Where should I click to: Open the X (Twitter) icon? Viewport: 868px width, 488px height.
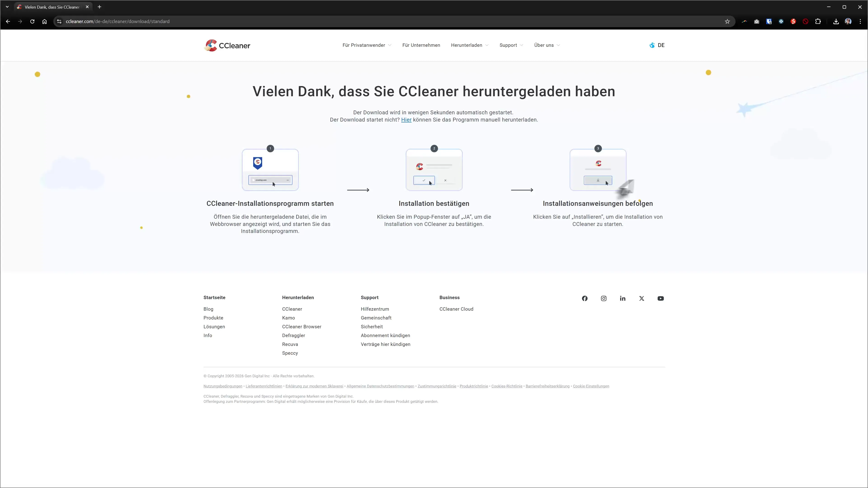pos(641,298)
